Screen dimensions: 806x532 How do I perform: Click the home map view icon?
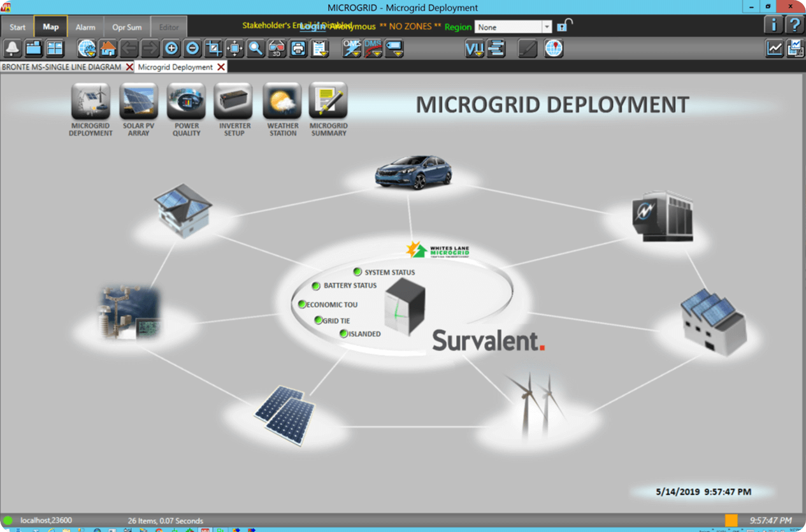tap(108, 48)
